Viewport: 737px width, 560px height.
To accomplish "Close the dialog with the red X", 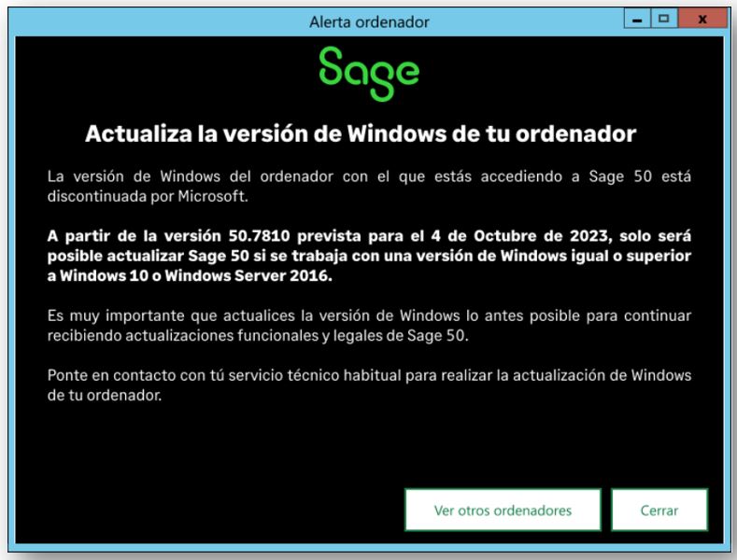I will pyautogui.click(x=702, y=20).
